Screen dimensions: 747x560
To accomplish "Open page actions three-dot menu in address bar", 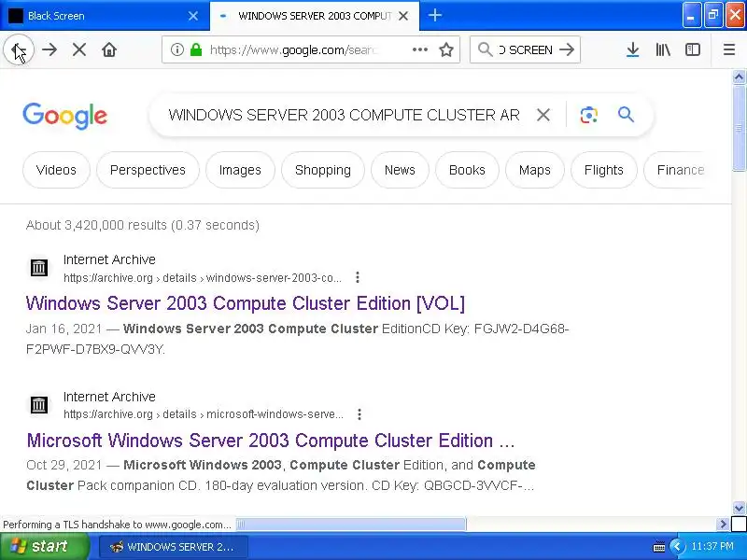I will point(419,49).
